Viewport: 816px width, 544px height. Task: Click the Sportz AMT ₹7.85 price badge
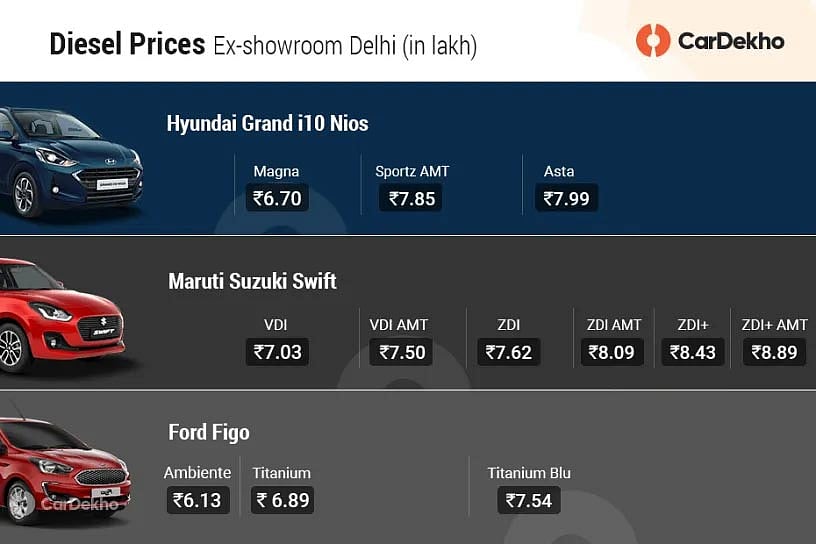[x=411, y=198]
